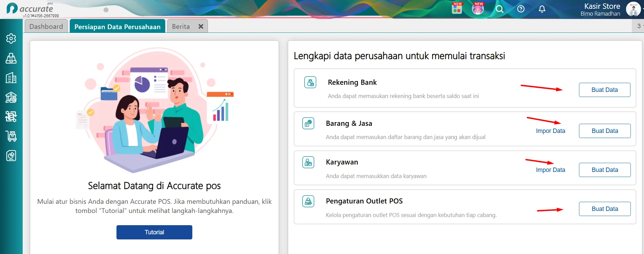This screenshot has width=644, height=254.
Task: Click the Pengaturan Outlet POS row icon
Action: click(308, 201)
